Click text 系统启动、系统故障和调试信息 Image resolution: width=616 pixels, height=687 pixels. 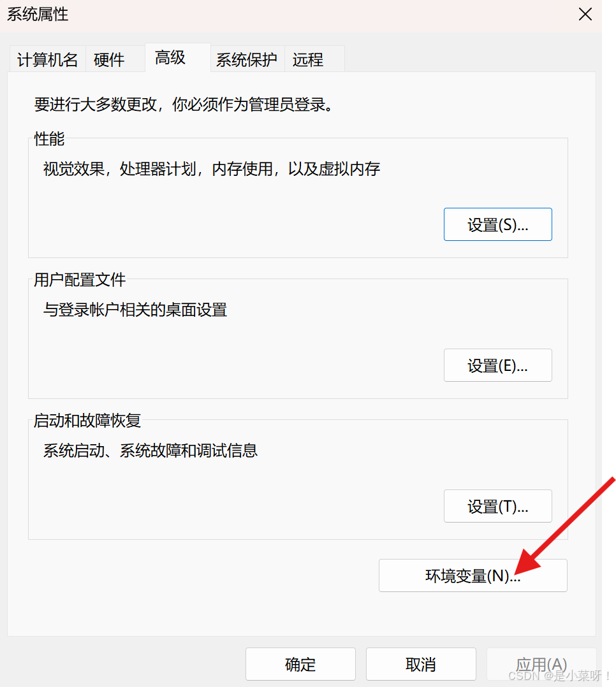[x=150, y=451]
